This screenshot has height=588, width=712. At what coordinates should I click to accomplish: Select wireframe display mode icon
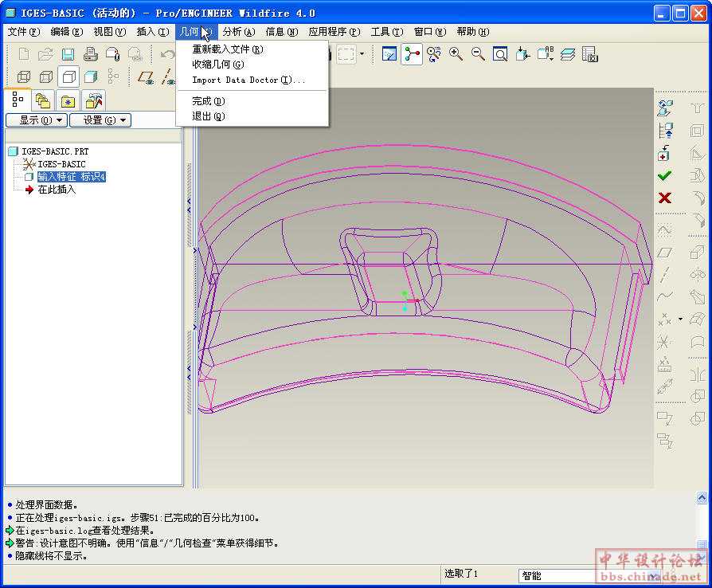[24, 76]
